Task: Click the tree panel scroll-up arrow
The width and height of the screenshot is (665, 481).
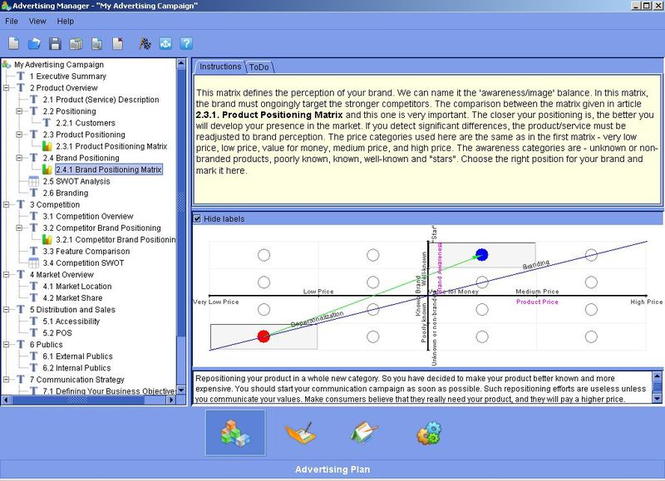Action: 181,64
